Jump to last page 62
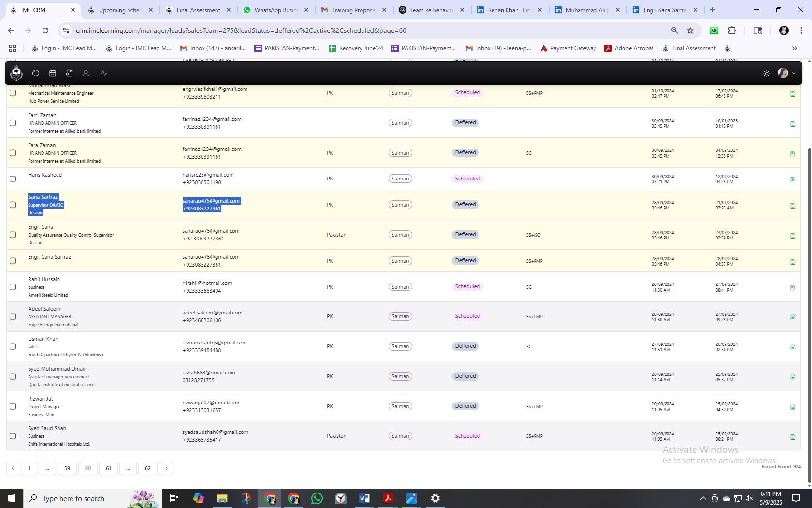Viewport: 812px width, 508px height. tap(148, 468)
